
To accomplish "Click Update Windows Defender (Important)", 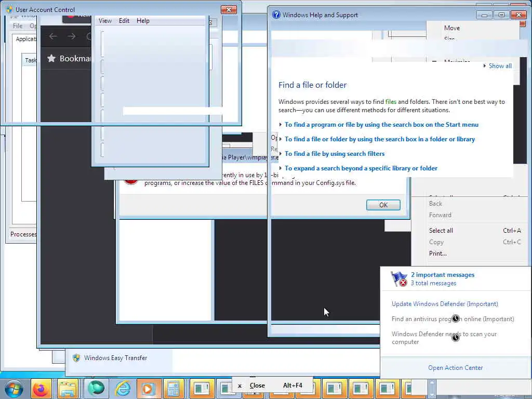I will click(445, 304).
